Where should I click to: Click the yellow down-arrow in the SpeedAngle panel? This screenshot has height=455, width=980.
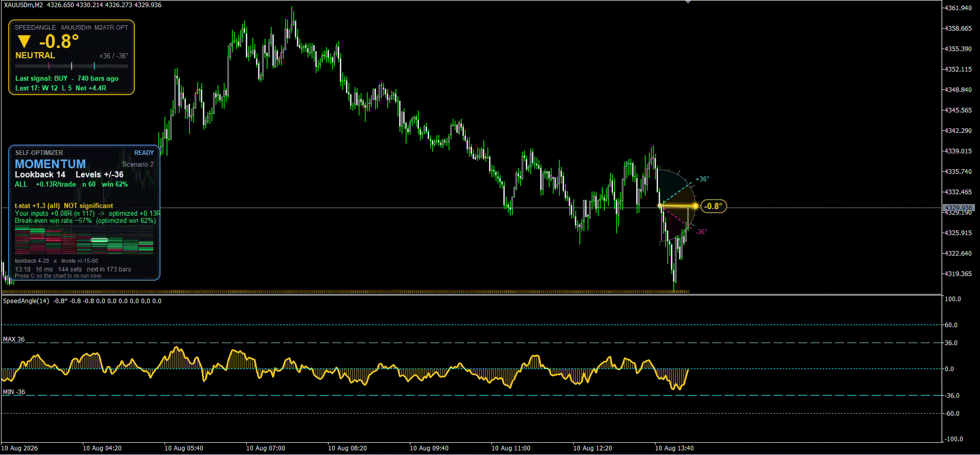click(x=24, y=42)
